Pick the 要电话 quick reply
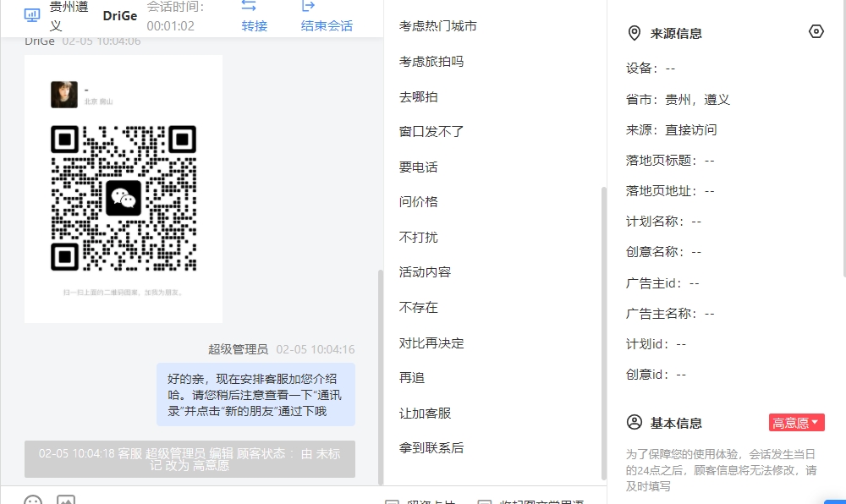 point(418,167)
